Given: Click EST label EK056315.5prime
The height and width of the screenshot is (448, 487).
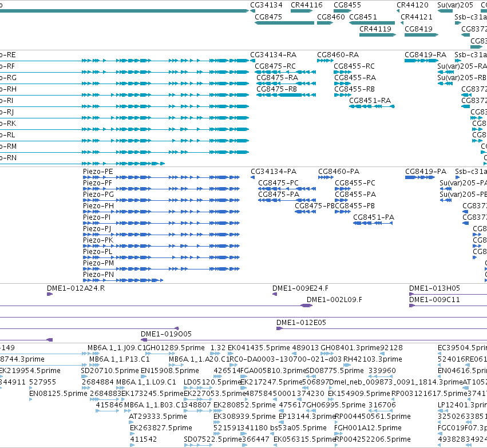Looking at the screenshot, I should 304,439.
